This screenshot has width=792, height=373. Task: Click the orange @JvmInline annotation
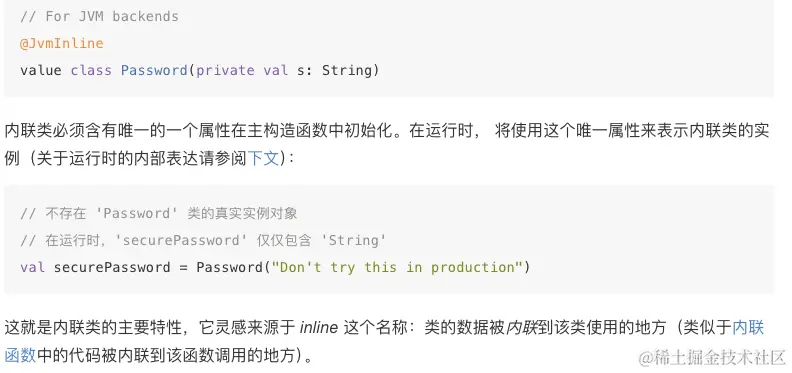click(x=62, y=43)
